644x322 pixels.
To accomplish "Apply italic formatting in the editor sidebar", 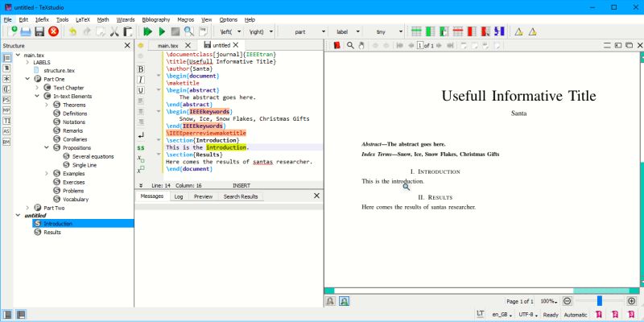I will pos(141,80).
